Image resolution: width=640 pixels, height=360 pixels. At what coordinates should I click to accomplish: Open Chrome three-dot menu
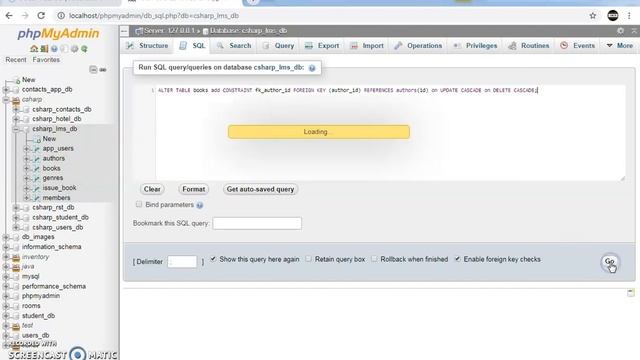pyautogui.click(x=629, y=16)
